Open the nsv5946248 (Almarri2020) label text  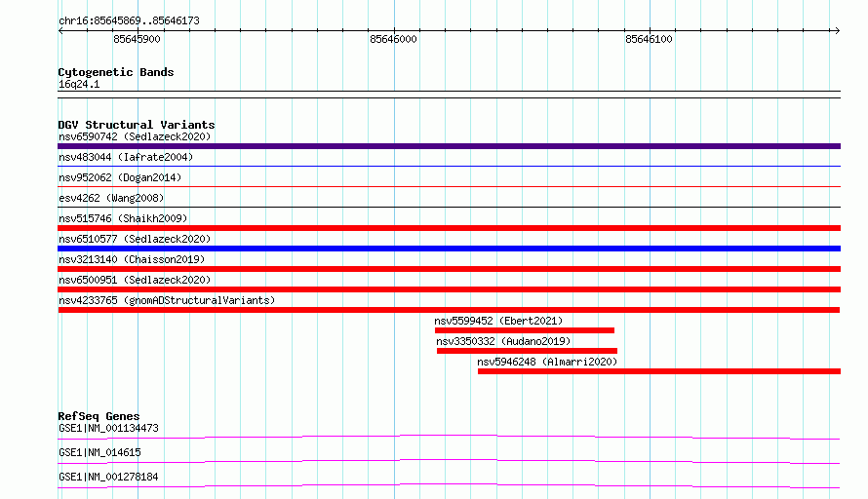coord(547,362)
